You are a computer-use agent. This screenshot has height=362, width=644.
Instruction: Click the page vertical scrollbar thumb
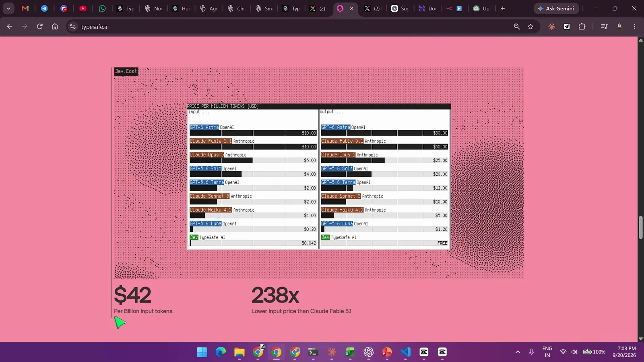click(640, 227)
